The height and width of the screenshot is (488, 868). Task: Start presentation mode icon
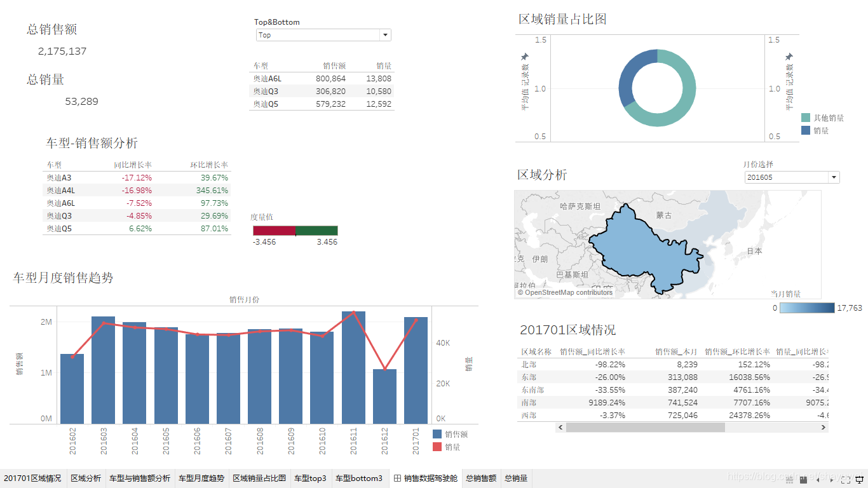coord(859,480)
